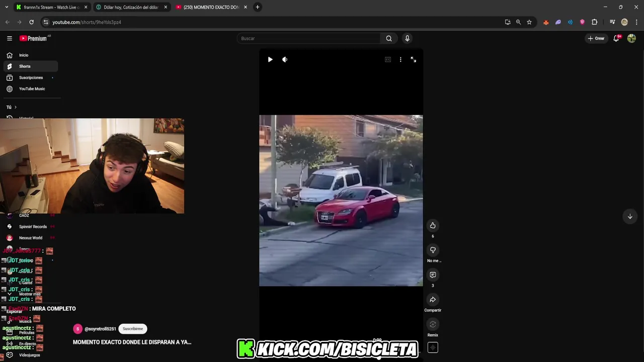Toggle closed captions on the Short
The height and width of the screenshot is (362, 644).
[388, 59]
